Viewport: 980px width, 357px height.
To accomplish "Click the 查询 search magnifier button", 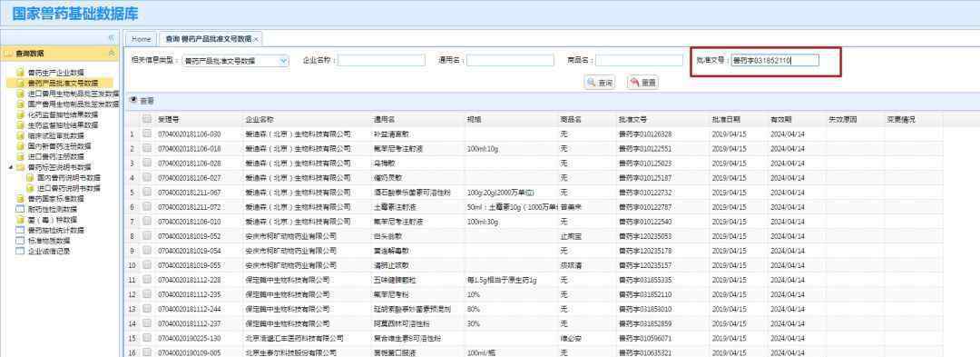I will click(600, 83).
